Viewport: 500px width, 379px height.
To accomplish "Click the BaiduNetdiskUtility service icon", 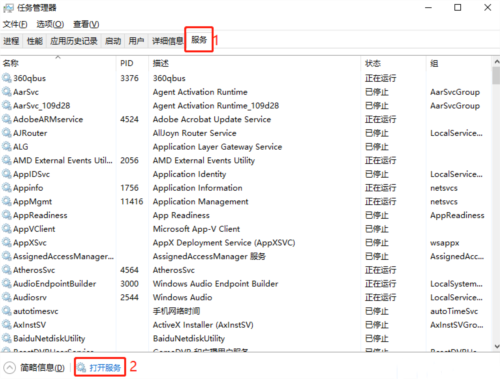I will point(6,338).
